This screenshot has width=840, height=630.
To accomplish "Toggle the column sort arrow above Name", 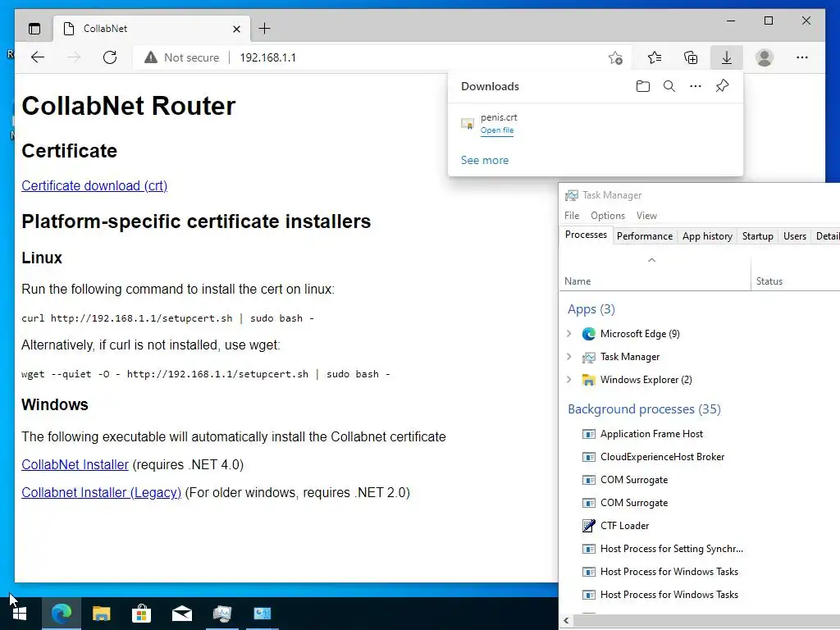I will (x=651, y=260).
